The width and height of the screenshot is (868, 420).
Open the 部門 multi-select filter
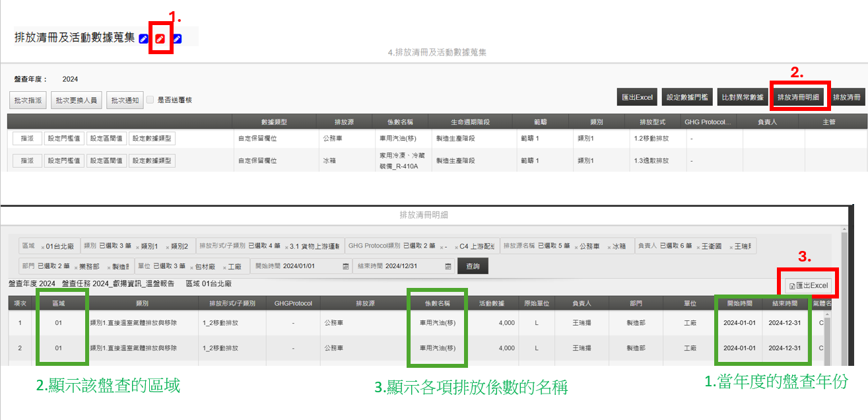[x=54, y=266]
